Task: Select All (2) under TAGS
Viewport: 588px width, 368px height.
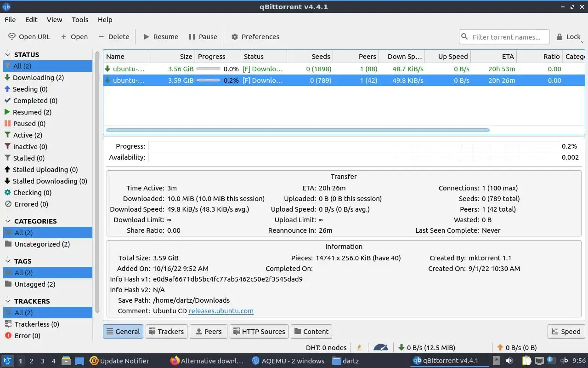Action: point(48,273)
